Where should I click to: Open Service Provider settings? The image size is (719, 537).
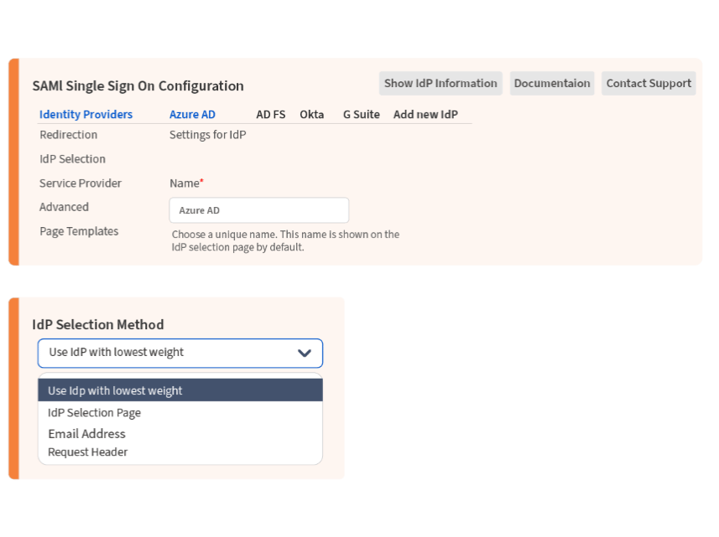pyautogui.click(x=80, y=183)
